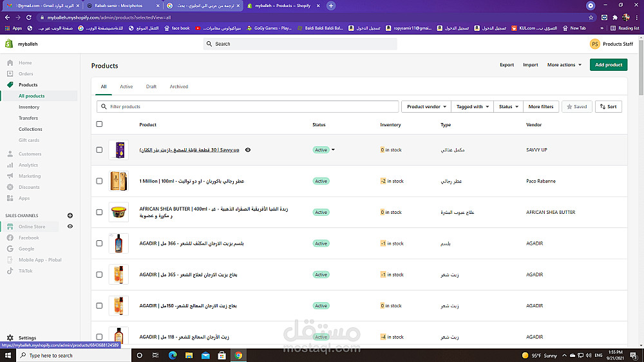Open Microsoft Edge from taskbar
Screen dimensions: 644x362
tap(173, 356)
